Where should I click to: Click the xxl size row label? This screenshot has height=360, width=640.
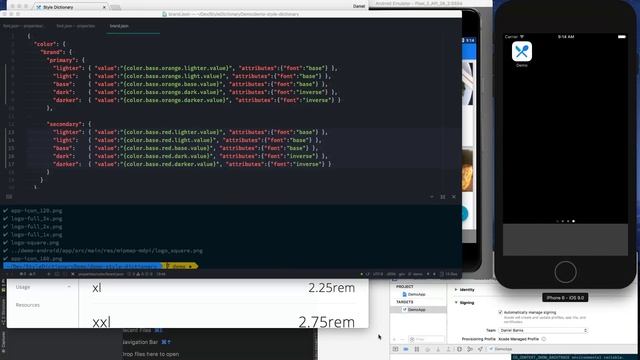(101, 322)
